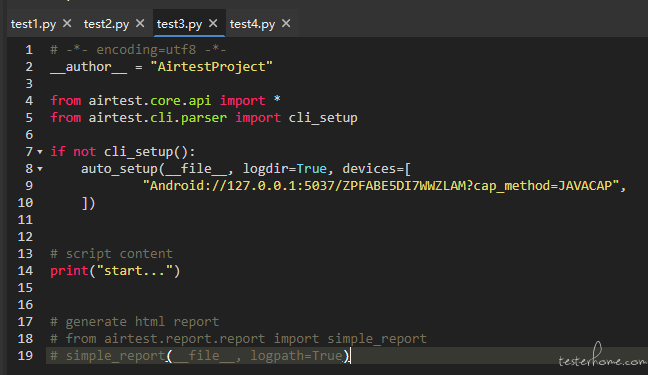This screenshot has width=648, height=375.
Task: Click the devices=[ argument
Action: 376,169
